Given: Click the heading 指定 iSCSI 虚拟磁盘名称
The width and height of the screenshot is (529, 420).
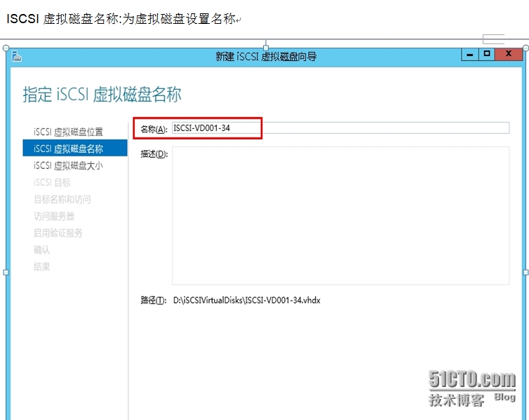Looking at the screenshot, I should [102, 94].
